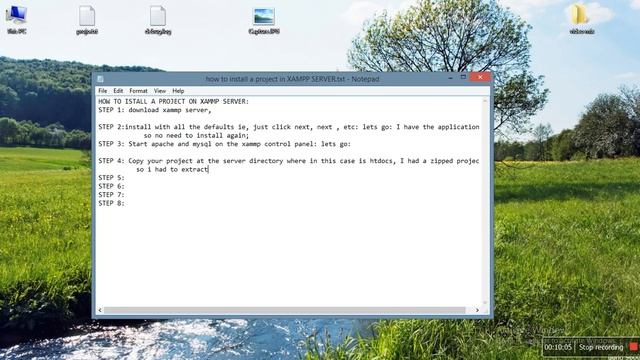Click the 'so no need to install again;' line
The image size is (640, 360).
tap(196, 136)
